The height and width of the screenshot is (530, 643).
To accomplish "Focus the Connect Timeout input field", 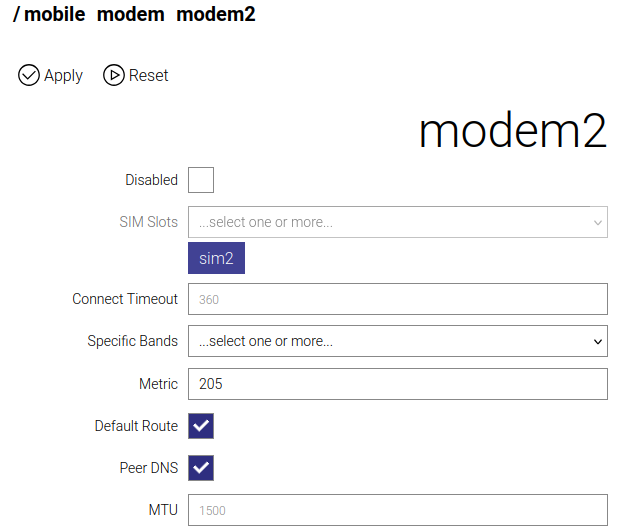I will (x=398, y=299).
